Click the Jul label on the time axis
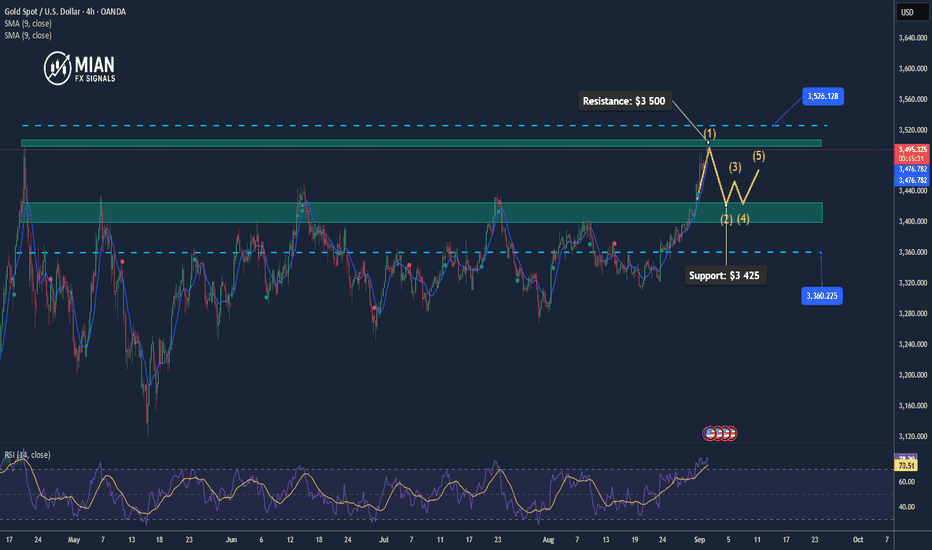The height and width of the screenshot is (550, 932). pyautogui.click(x=384, y=540)
